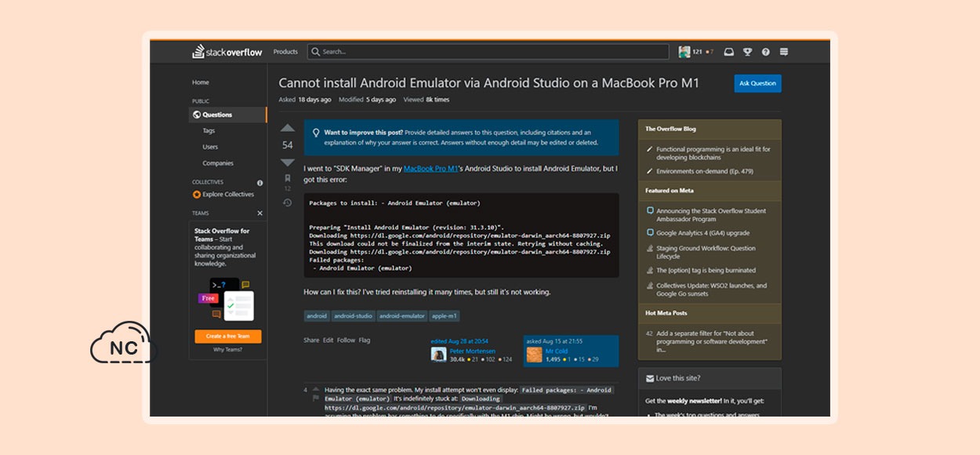
Task: Click the android-emulator tag
Action: pos(401,316)
